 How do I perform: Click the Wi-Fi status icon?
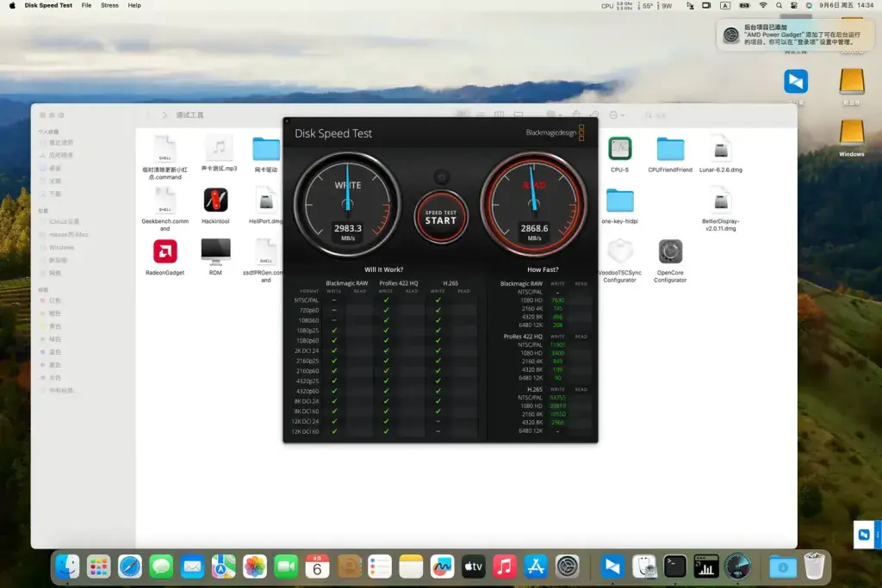[763, 5]
